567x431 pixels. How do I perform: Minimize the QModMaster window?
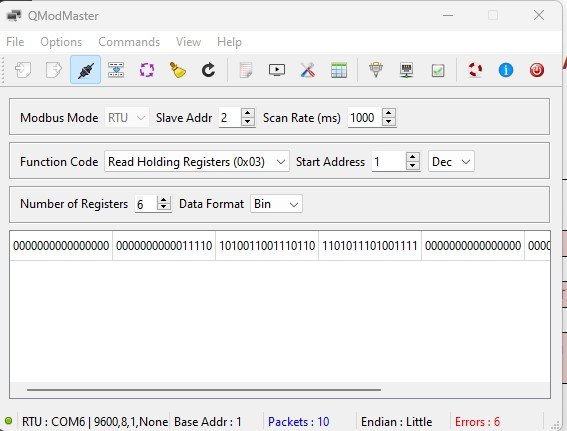tap(448, 16)
